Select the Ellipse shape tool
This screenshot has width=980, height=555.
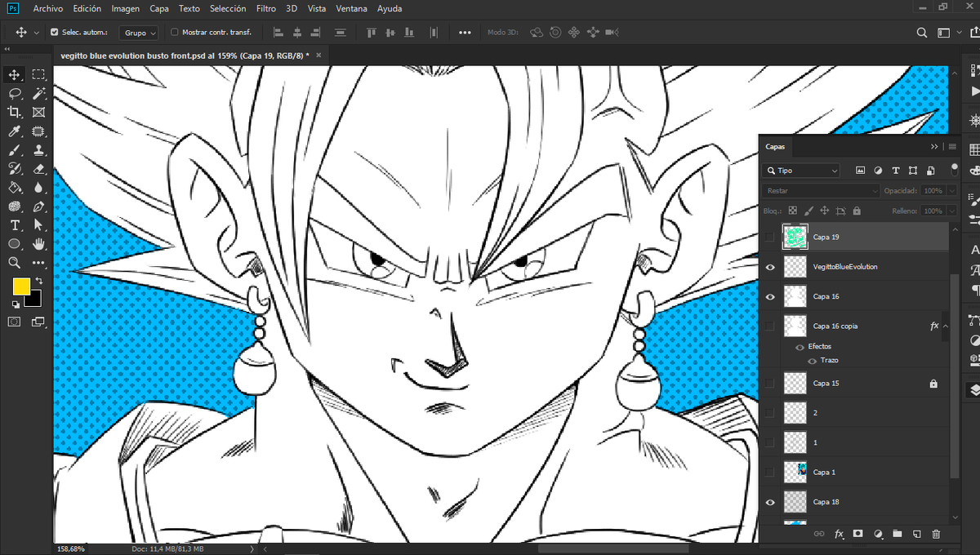[14, 244]
